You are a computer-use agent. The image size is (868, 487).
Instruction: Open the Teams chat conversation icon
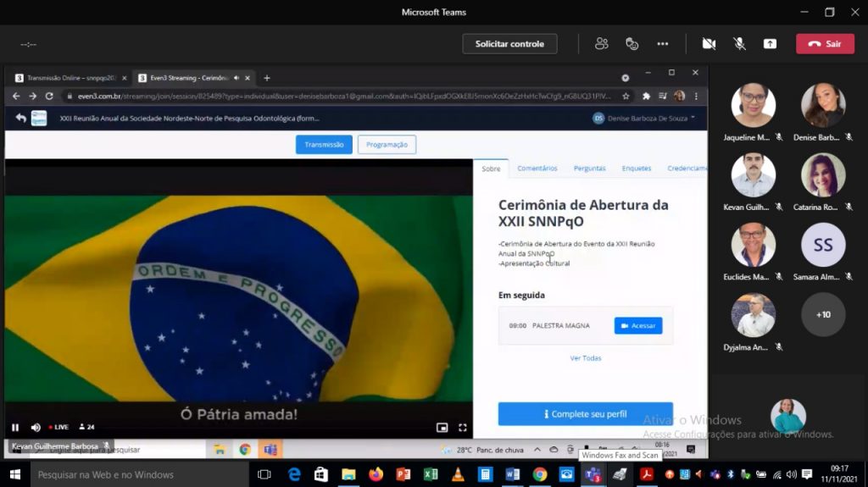tap(632, 44)
